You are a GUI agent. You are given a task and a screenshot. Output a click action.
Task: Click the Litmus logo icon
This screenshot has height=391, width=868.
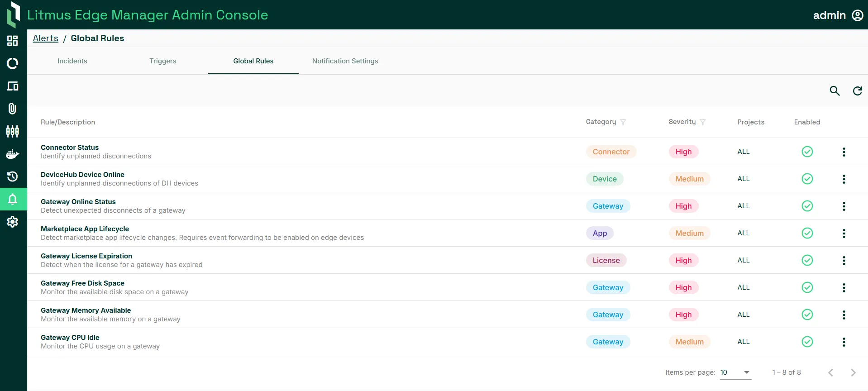[x=14, y=14]
